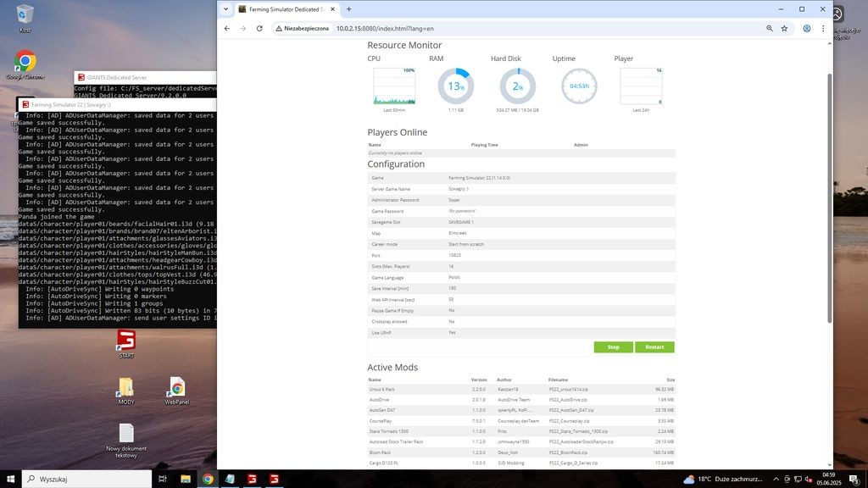Click the CPU usage graph
Screen dimensions: 868x488
(x=394, y=86)
